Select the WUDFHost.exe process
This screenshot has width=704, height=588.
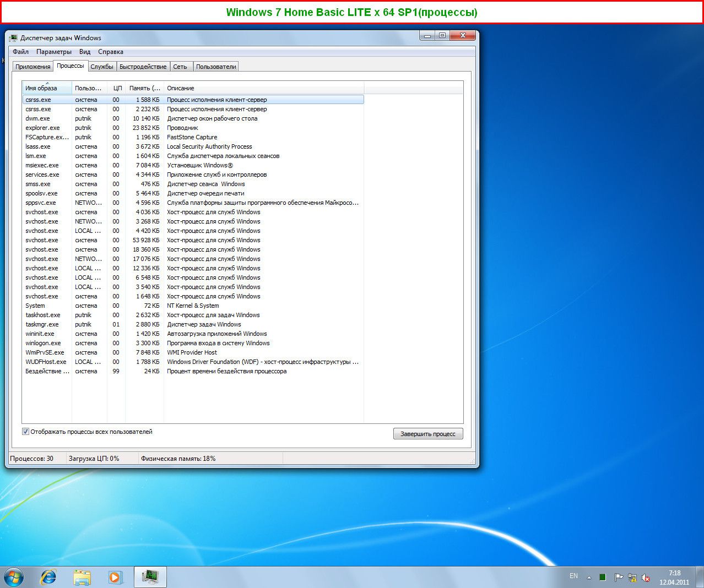pyautogui.click(x=193, y=362)
